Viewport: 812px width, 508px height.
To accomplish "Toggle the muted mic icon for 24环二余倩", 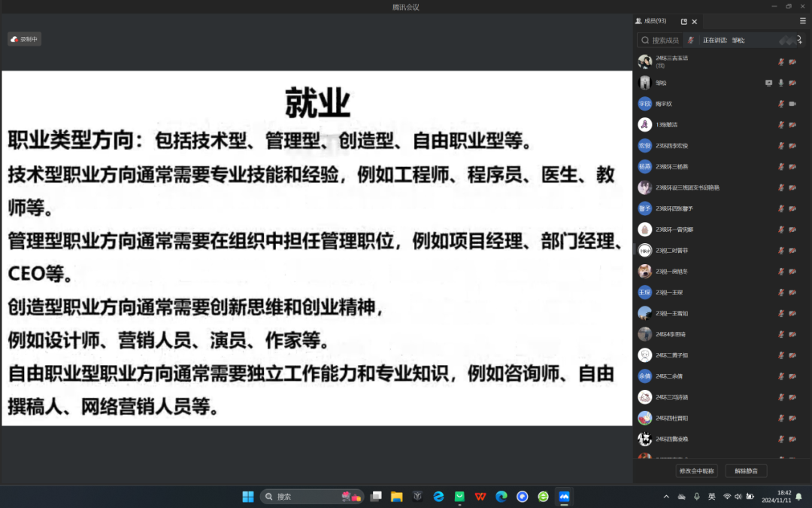I will pos(781,376).
